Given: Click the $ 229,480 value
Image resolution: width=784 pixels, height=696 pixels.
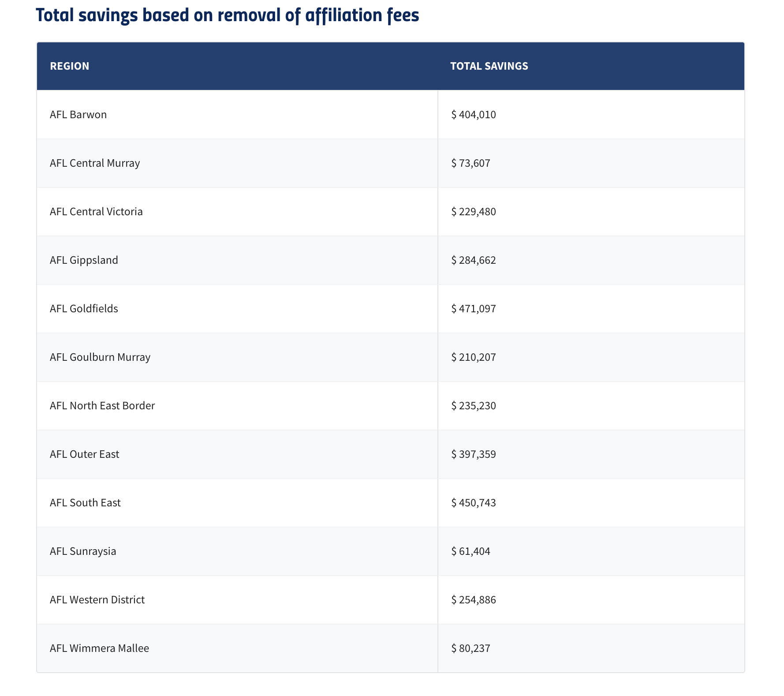Looking at the screenshot, I should [x=474, y=212].
